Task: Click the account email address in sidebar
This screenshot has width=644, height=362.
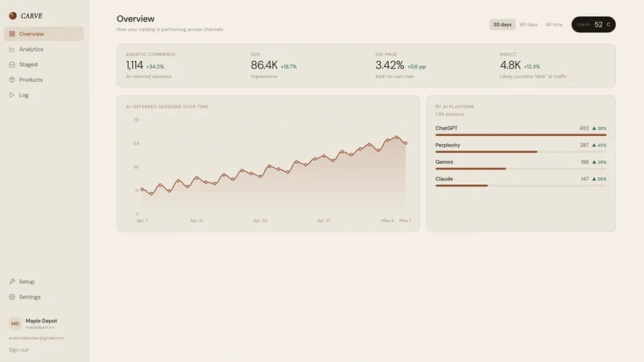Action: tap(36, 338)
